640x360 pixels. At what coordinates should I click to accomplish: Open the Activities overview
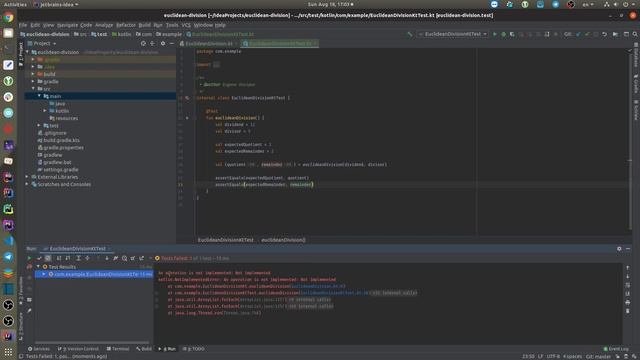(15, 4)
